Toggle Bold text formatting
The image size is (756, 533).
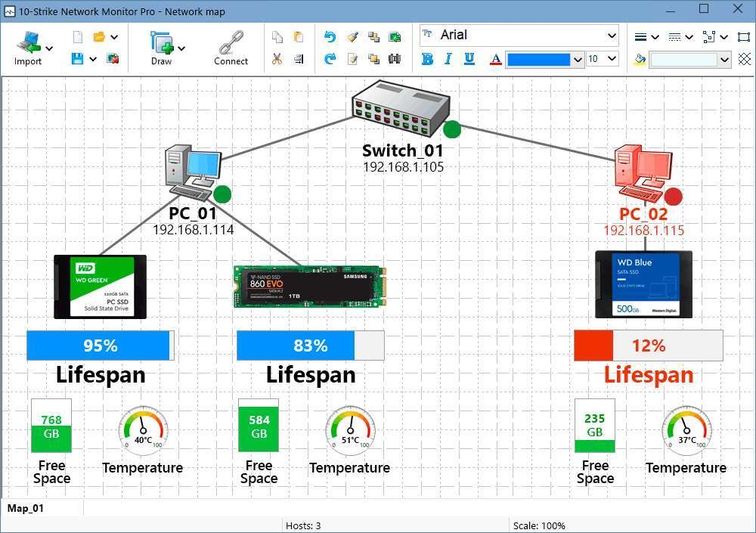[427, 59]
